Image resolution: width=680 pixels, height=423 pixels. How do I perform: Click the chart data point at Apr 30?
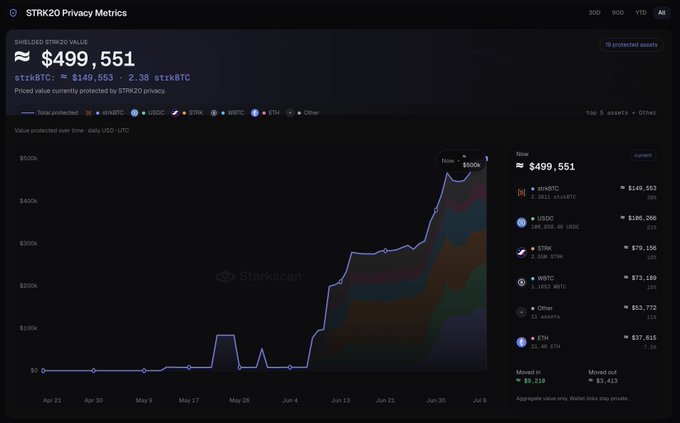pos(94,371)
